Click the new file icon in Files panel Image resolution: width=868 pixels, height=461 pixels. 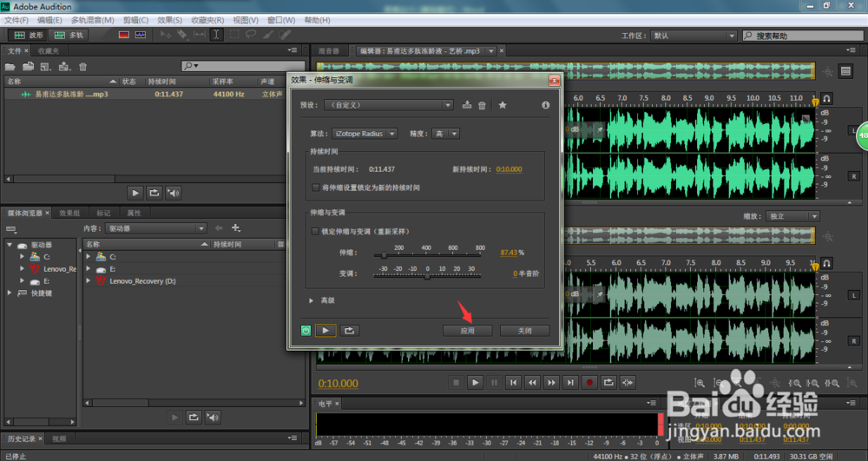[46, 66]
